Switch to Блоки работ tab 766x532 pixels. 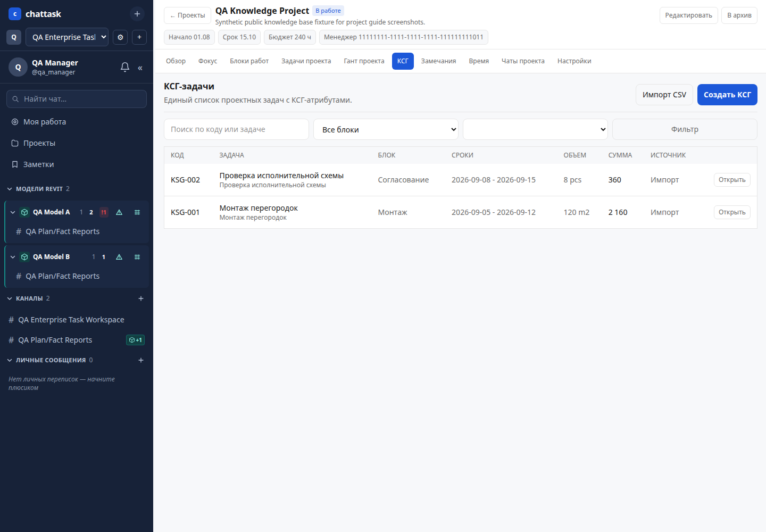point(249,61)
